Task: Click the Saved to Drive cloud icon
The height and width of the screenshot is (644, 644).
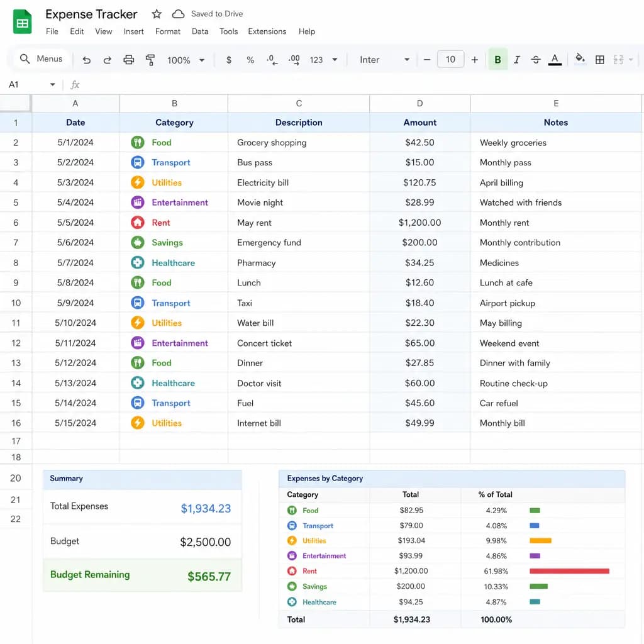Action: pyautogui.click(x=178, y=14)
